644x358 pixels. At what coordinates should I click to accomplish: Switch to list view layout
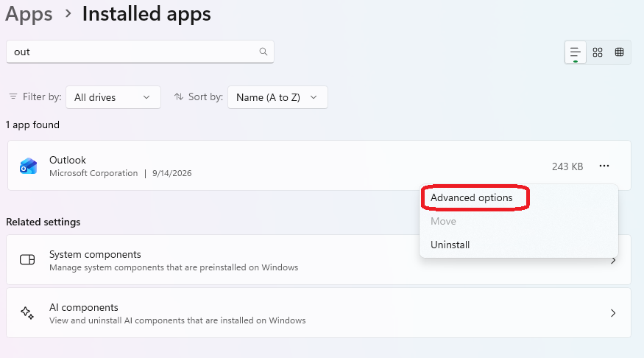[575, 52]
